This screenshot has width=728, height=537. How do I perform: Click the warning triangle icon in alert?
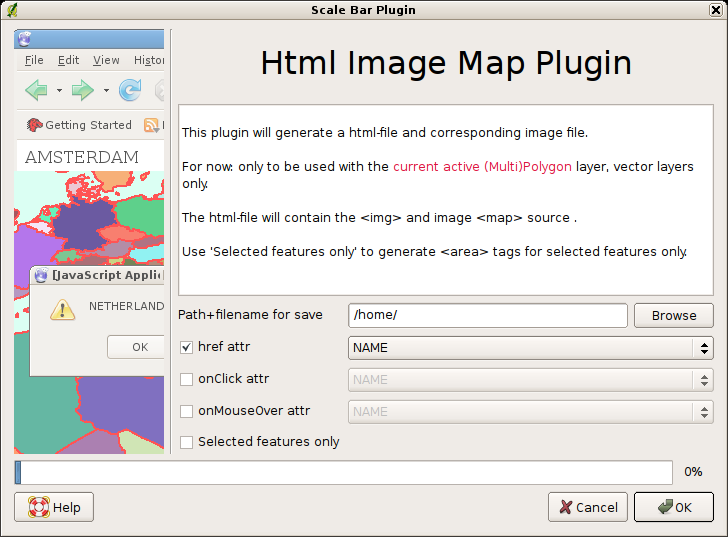(62, 309)
